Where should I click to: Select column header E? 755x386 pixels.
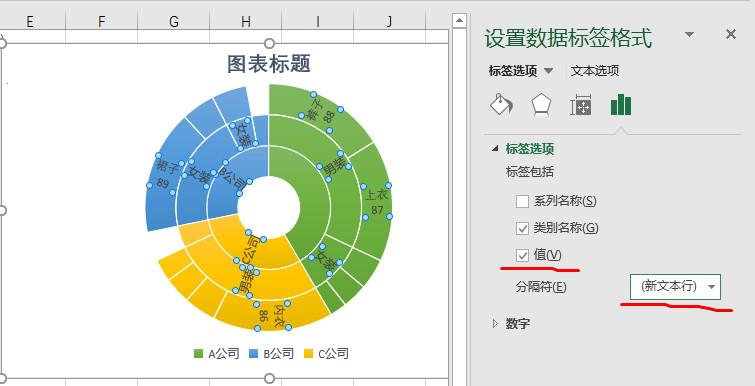pos(30,22)
